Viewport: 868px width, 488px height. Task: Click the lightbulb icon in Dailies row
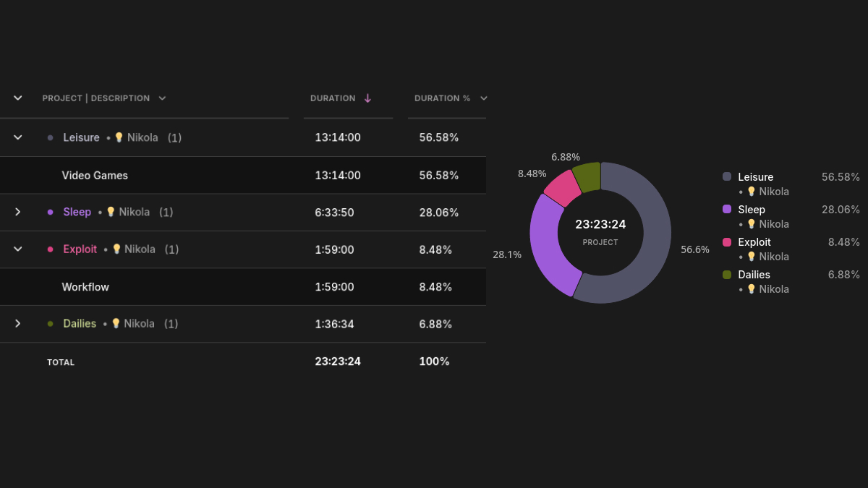(x=116, y=323)
